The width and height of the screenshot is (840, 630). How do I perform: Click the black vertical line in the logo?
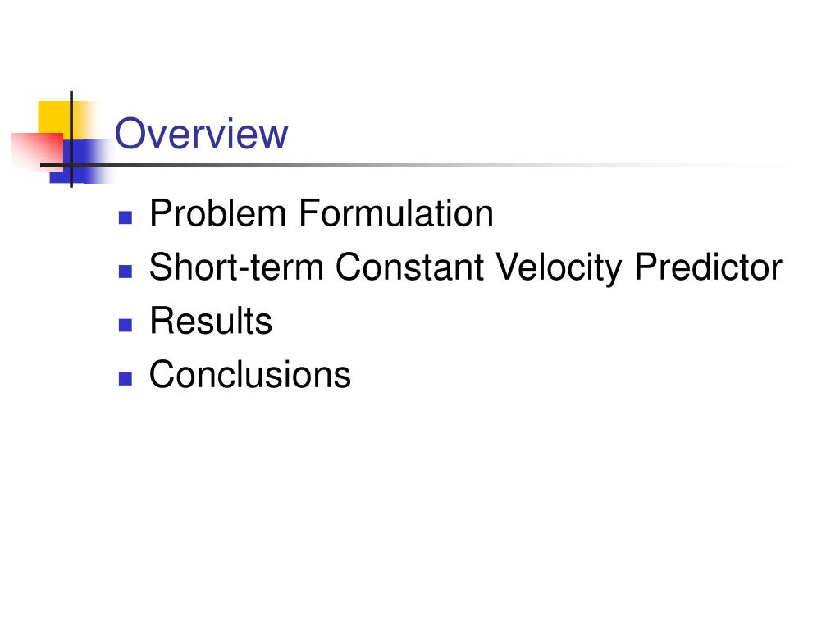point(71,139)
